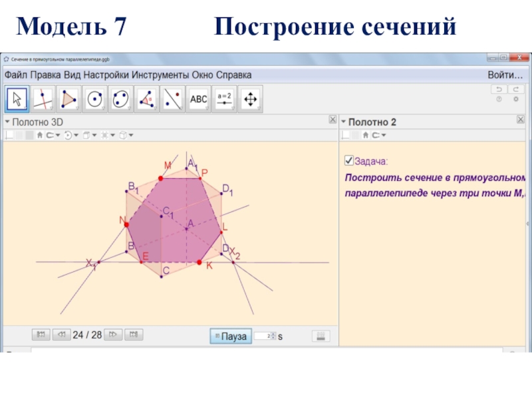532x399 pixels.
Task: Click the 24 / 28 step counter
Action: (x=87, y=335)
